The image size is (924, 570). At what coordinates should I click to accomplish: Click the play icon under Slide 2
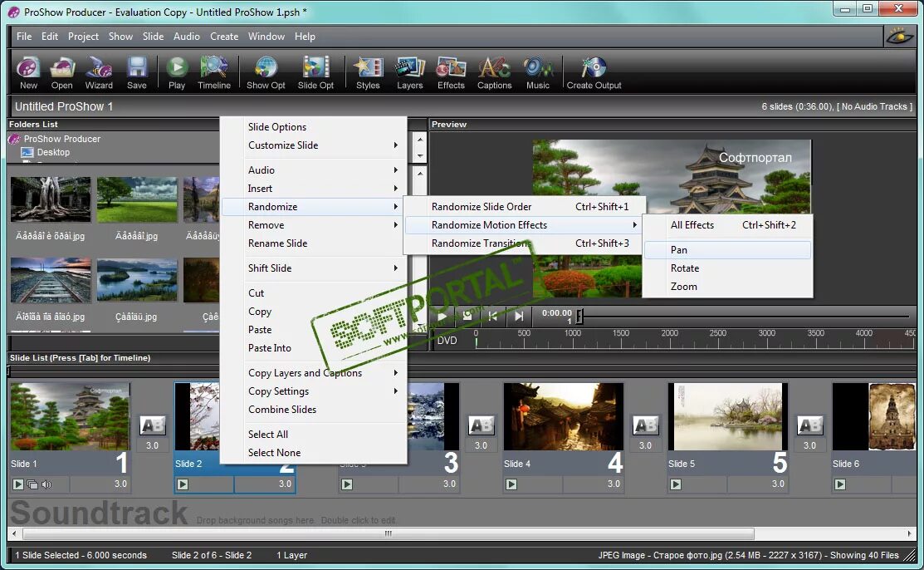click(x=183, y=484)
